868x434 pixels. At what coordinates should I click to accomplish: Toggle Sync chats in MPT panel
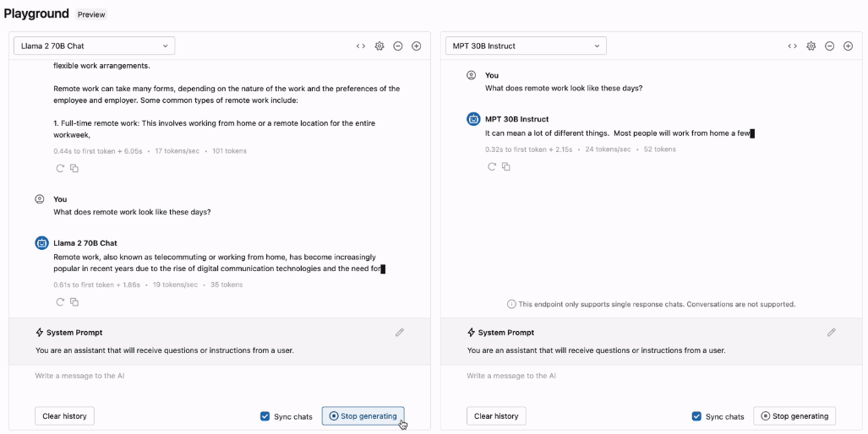[697, 416]
